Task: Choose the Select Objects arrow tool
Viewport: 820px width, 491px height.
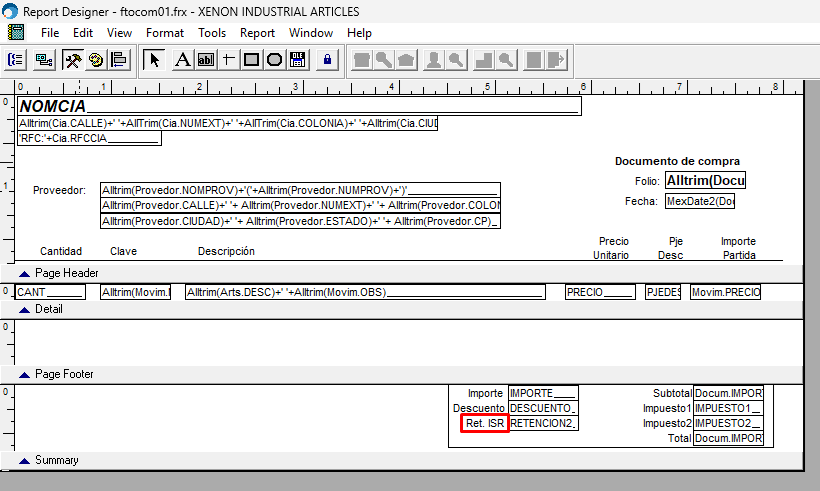Action: click(x=154, y=60)
